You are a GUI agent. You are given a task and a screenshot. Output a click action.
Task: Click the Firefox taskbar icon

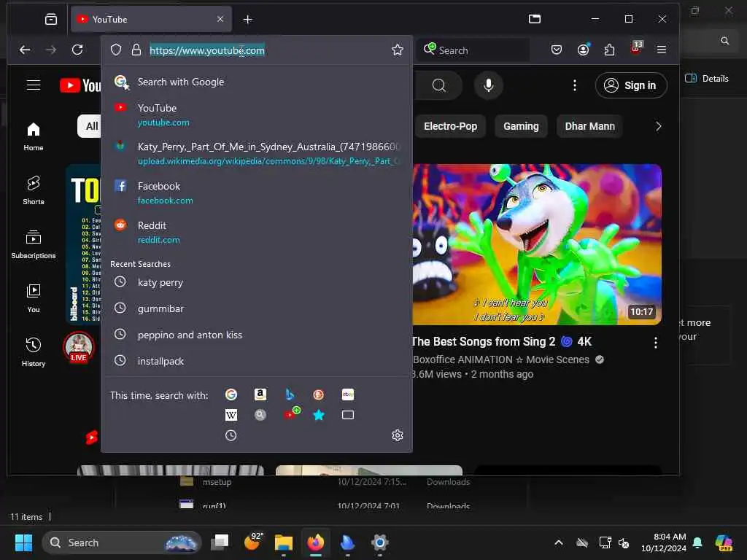click(x=315, y=542)
